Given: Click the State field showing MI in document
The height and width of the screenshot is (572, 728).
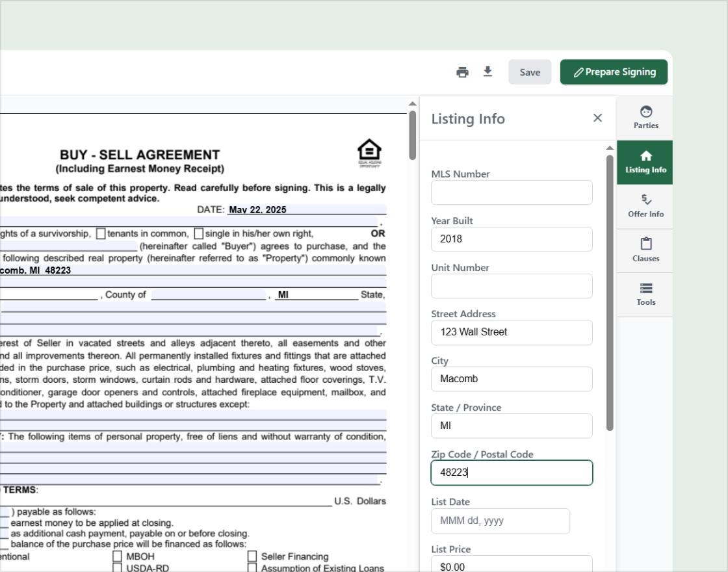Looking at the screenshot, I should tap(317, 294).
